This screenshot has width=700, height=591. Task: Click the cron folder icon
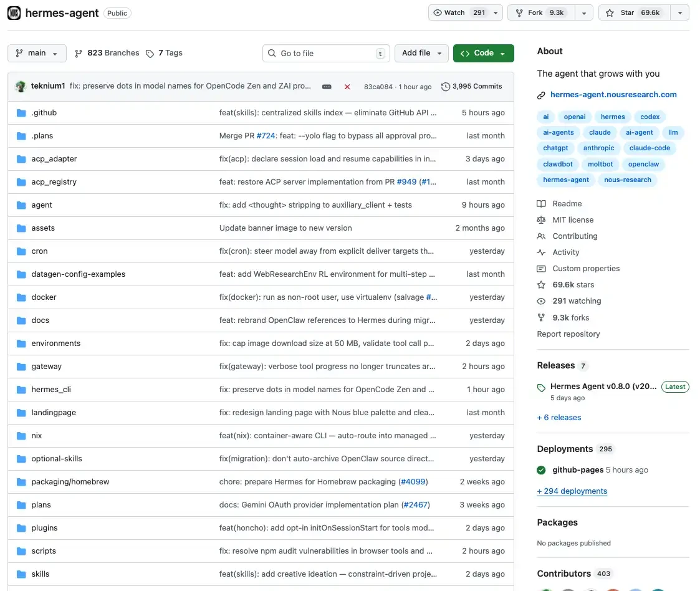tap(21, 251)
